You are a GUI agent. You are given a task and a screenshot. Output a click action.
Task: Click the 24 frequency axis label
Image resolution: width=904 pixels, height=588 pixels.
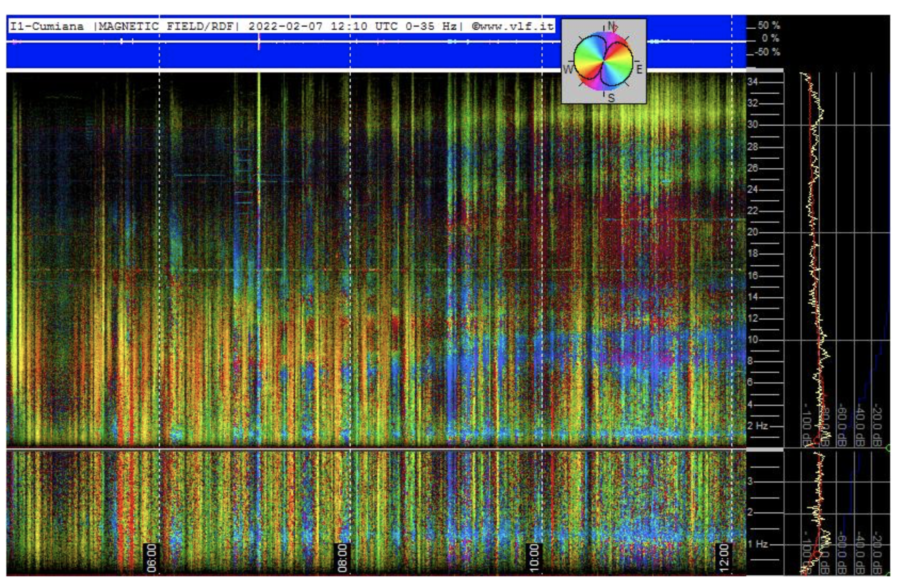point(753,189)
